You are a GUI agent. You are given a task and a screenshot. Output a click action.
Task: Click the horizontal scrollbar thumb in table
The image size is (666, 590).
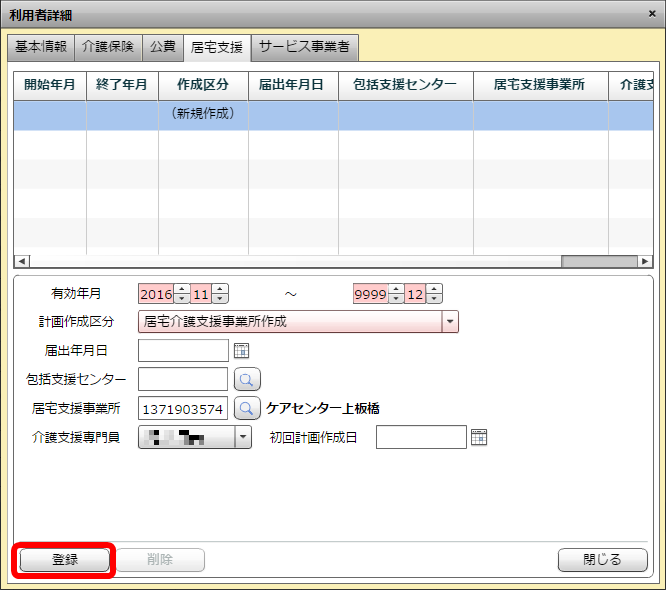[x=598, y=261]
